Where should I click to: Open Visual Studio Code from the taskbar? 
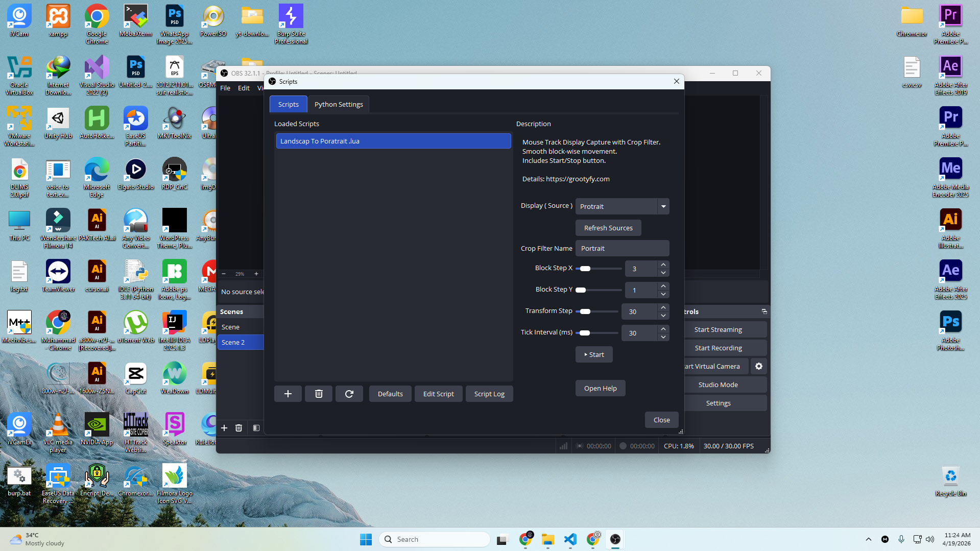(x=570, y=539)
